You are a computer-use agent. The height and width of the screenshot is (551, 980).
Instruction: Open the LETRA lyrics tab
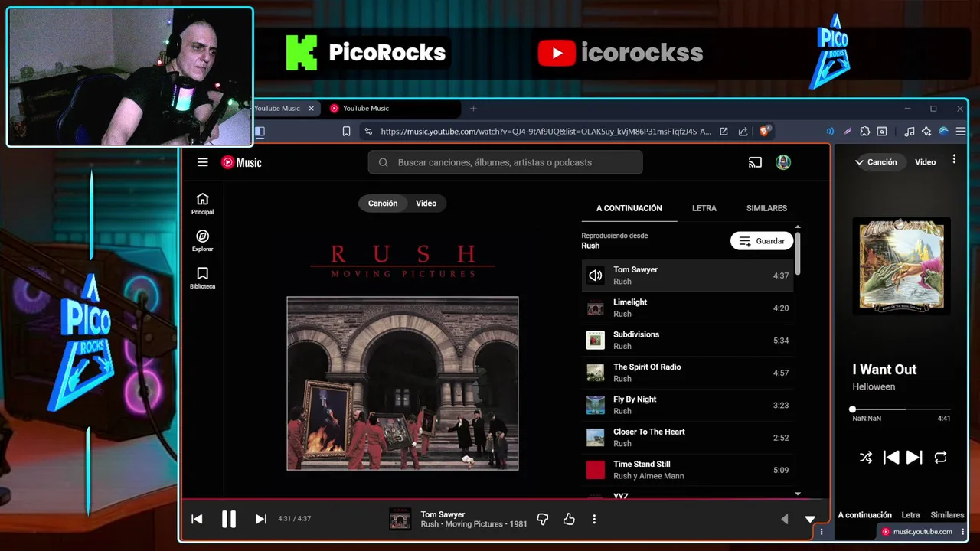point(704,208)
